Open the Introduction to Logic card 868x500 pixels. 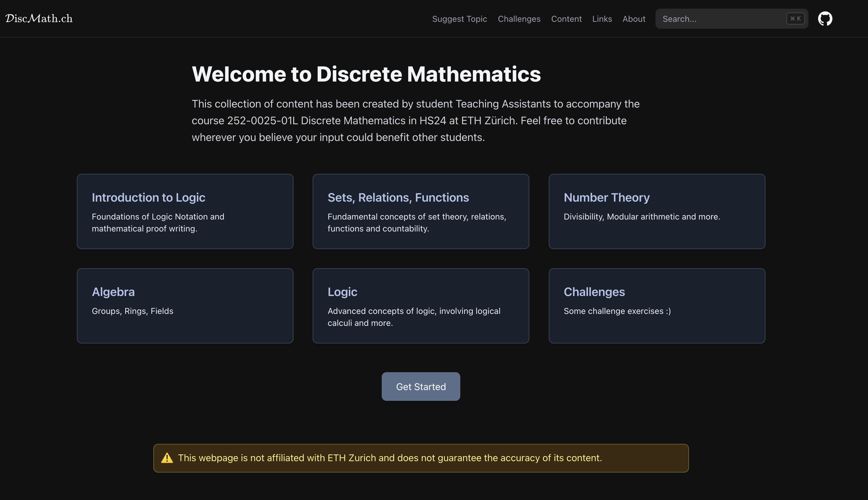(x=185, y=211)
